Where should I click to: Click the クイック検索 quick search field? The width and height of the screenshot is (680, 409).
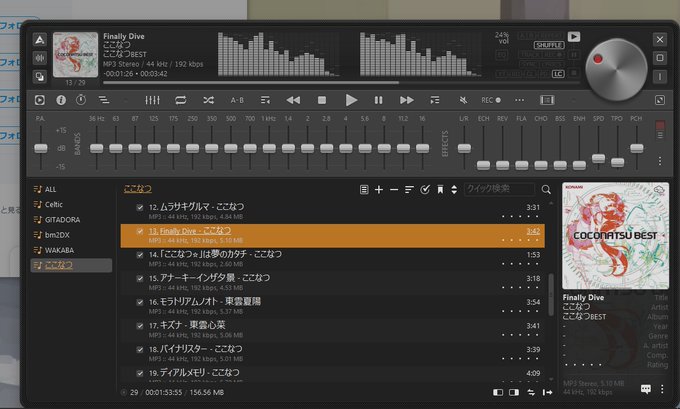click(x=500, y=189)
